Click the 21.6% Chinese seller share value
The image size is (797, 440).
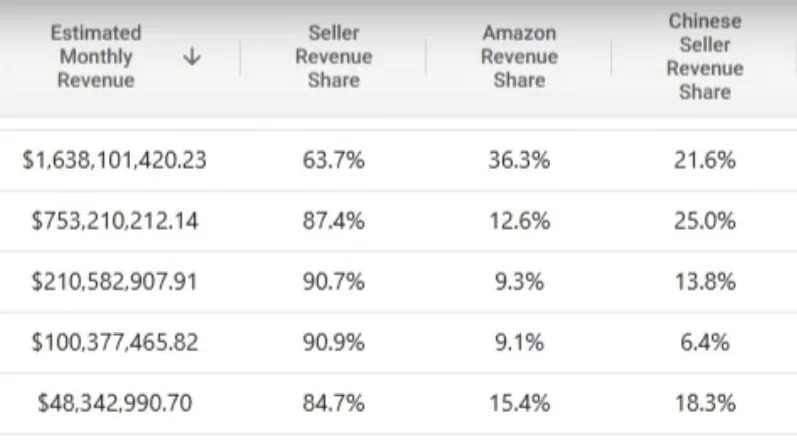pos(704,160)
